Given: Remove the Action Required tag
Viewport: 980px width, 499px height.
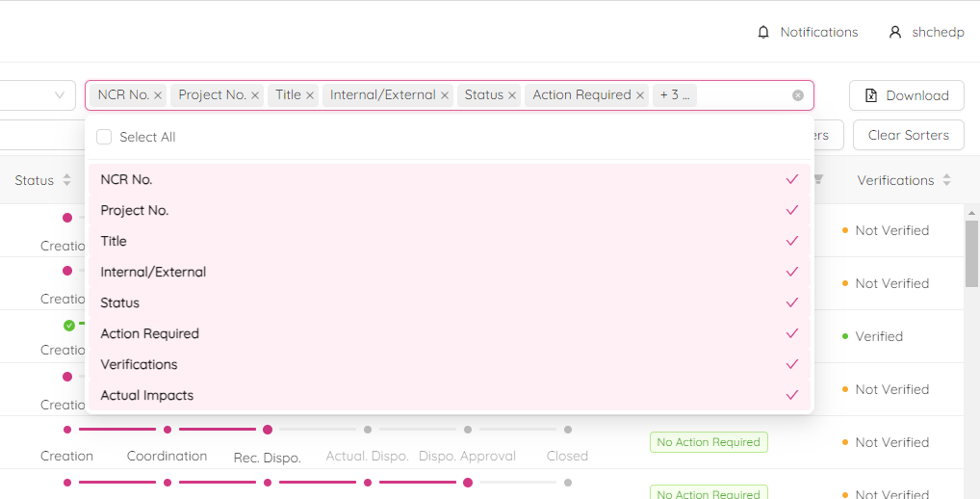Looking at the screenshot, I should click(640, 95).
